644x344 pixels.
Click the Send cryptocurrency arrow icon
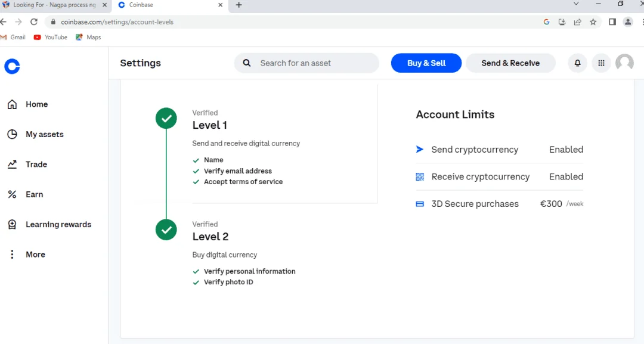[x=420, y=150]
